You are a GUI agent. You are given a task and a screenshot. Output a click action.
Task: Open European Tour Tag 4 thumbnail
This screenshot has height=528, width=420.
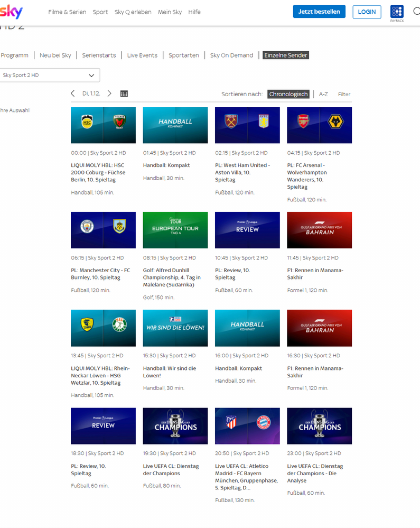coord(175,230)
